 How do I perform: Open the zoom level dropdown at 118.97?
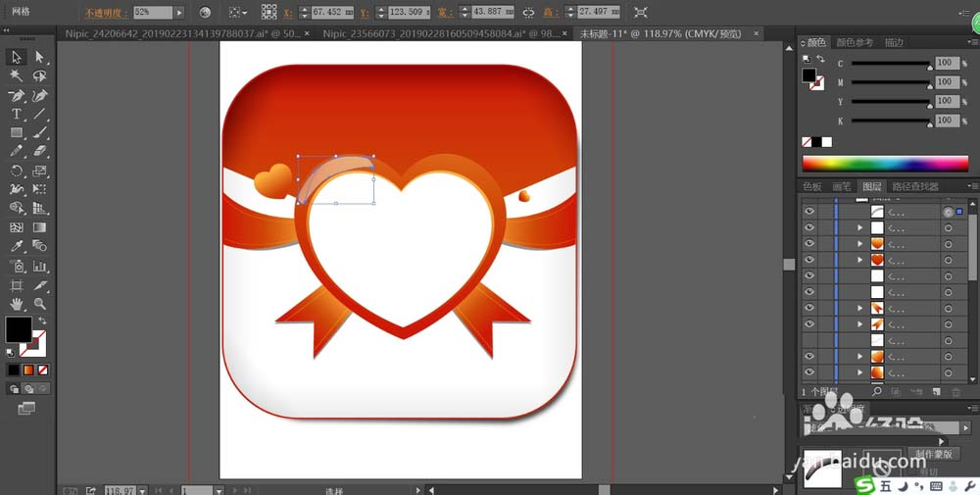pyautogui.click(x=142, y=491)
